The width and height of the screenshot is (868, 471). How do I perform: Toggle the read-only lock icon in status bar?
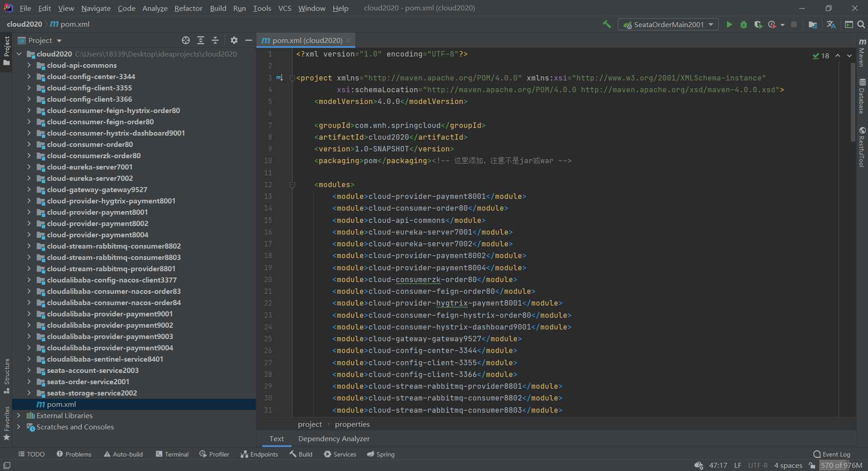pos(812,465)
